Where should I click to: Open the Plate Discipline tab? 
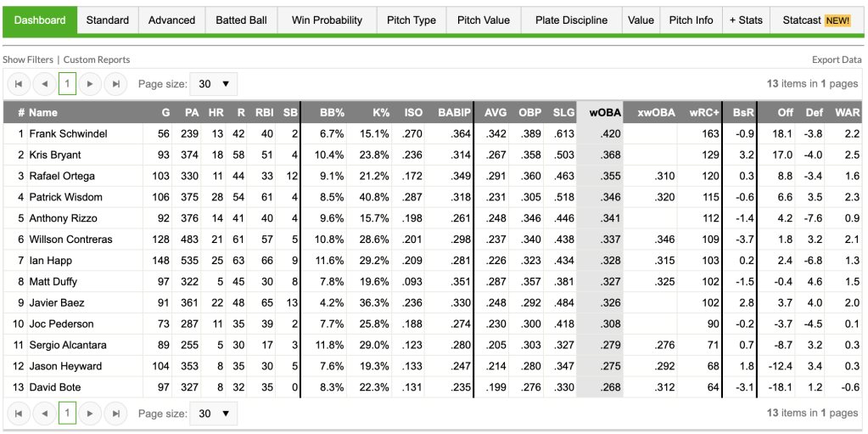click(572, 20)
